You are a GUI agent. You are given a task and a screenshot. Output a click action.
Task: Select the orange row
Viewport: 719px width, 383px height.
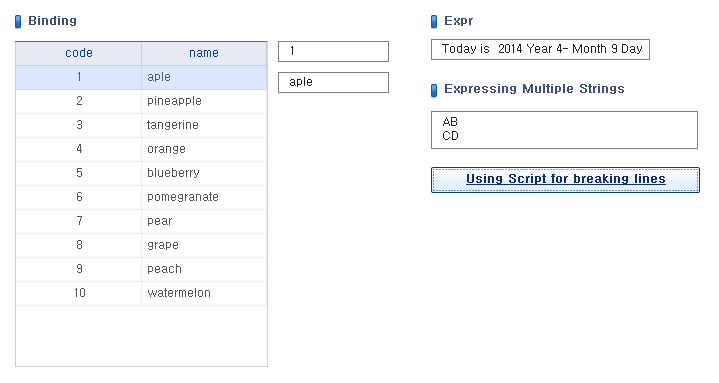coord(141,149)
